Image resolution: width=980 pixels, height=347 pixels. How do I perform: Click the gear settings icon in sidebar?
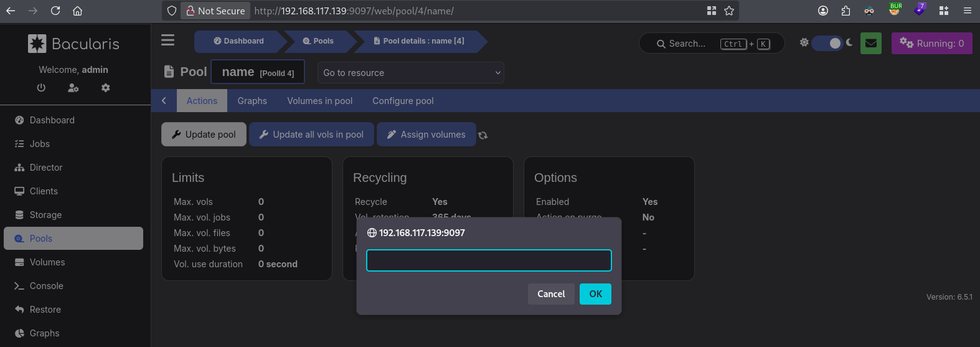(106, 88)
